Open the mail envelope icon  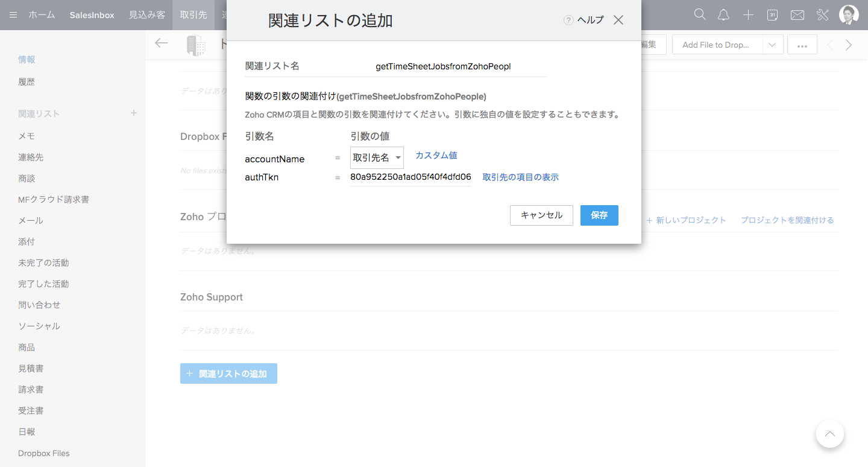797,15
